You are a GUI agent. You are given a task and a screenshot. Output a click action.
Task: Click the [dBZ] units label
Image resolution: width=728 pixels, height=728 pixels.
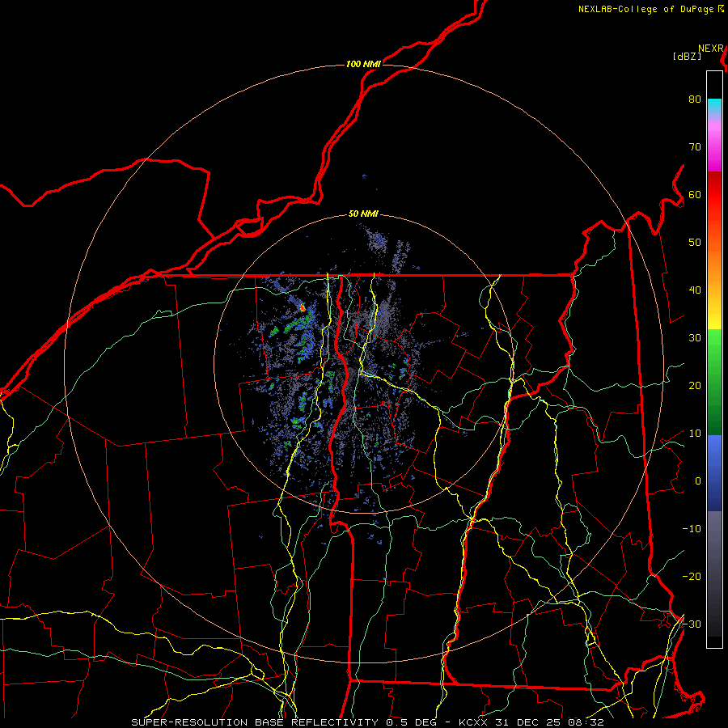(x=687, y=57)
